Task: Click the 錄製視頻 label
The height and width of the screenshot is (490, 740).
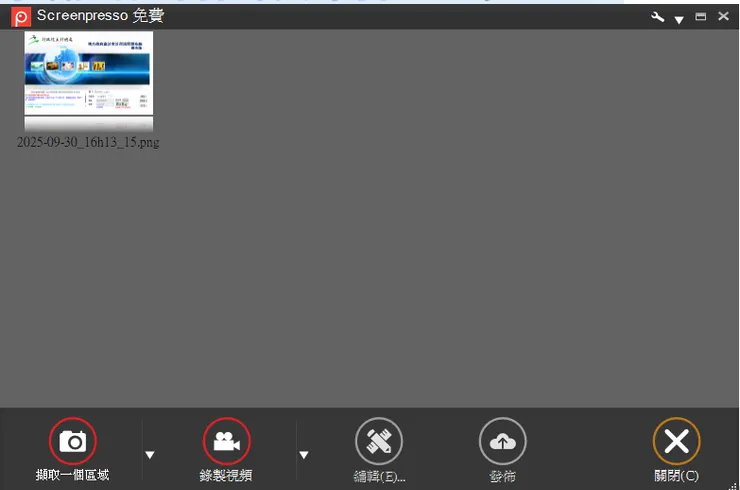Action: (x=226, y=475)
